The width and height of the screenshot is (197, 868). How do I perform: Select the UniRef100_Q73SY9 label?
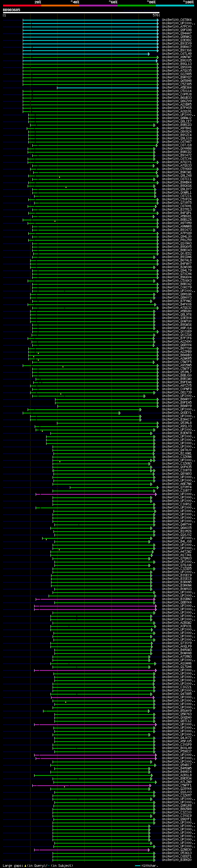click(176, 643)
